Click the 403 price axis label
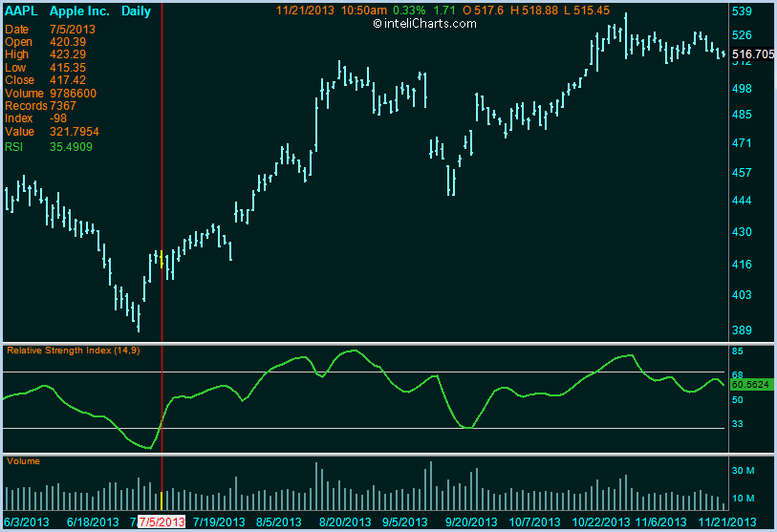This screenshot has height=532, width=777. pyautogui.click(x=742, y=295)
